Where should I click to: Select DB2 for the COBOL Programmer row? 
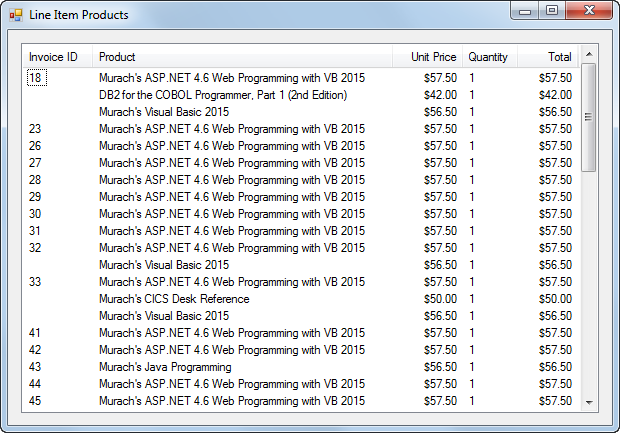(x=301, y=95)
